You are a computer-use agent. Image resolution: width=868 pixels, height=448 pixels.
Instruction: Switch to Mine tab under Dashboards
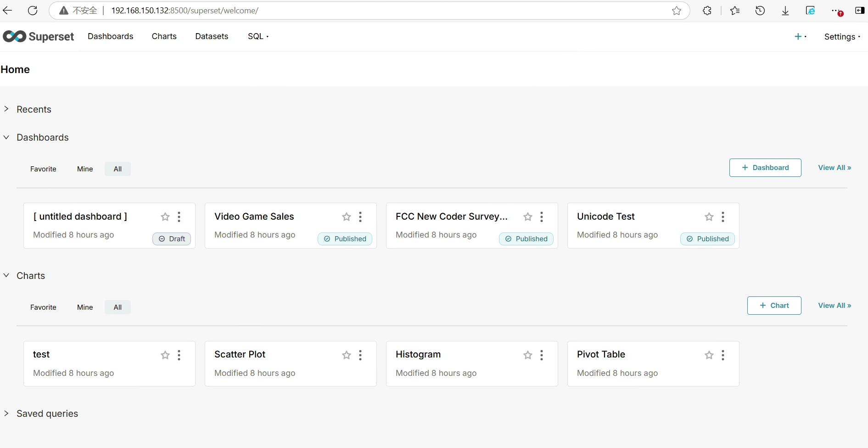coord(85,169)
